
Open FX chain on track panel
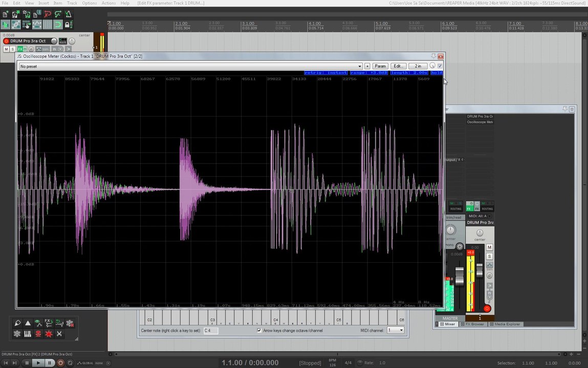click(x=20, y=49)
